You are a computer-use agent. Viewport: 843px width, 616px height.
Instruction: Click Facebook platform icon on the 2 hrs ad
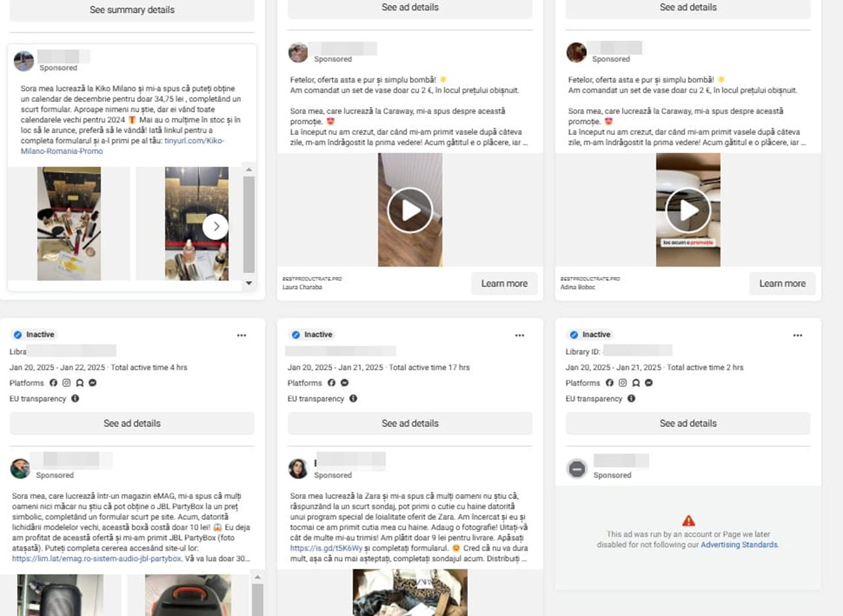(x=609, y=383)
